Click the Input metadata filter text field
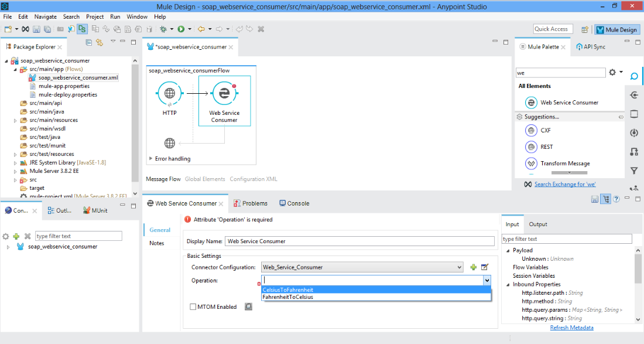The height and width of the screenshot is (344, 644). [567, 239]
